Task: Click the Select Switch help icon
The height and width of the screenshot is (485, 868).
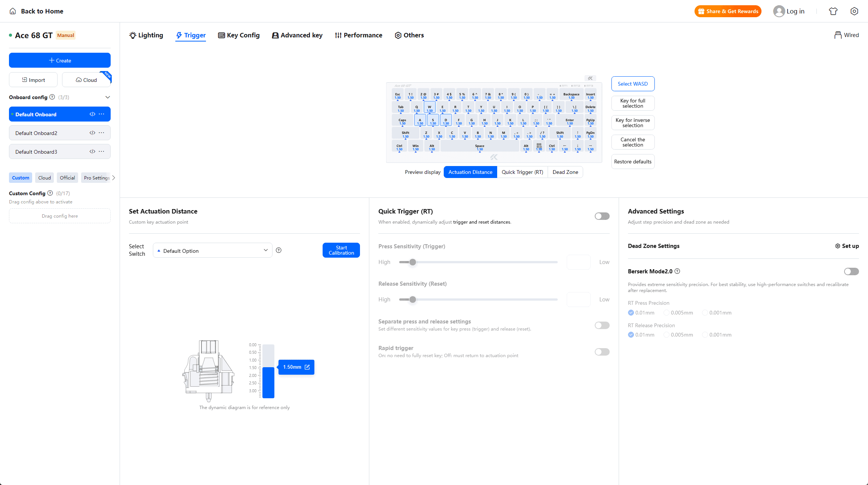Action: click(278, 250)
